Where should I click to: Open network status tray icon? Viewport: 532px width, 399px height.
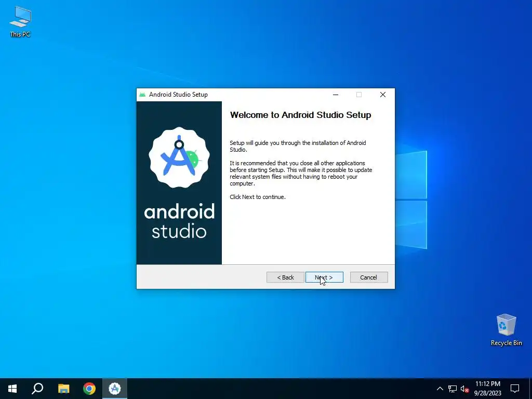point(453,389)
